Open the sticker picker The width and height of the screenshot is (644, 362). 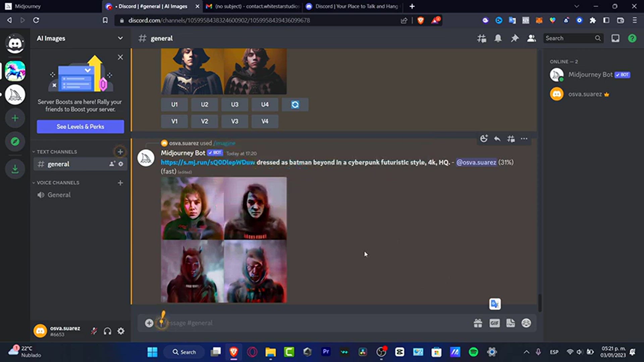coord(511,323)
